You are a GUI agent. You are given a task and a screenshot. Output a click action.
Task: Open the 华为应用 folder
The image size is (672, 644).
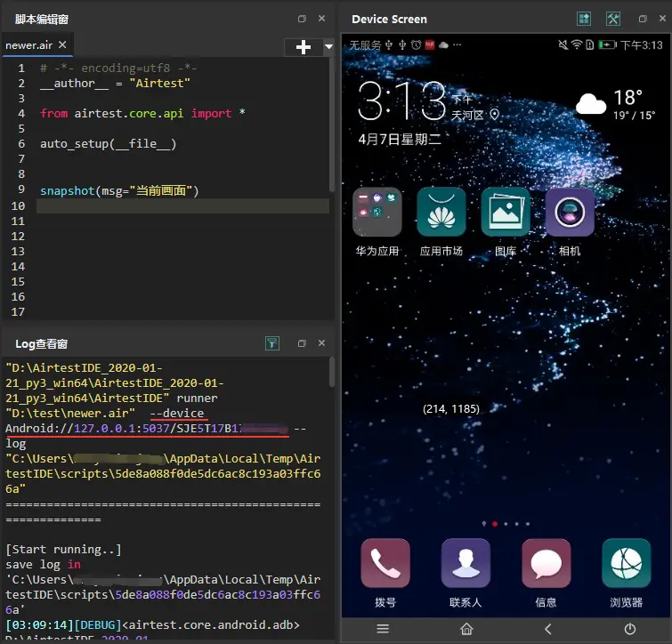pos(377,212)
